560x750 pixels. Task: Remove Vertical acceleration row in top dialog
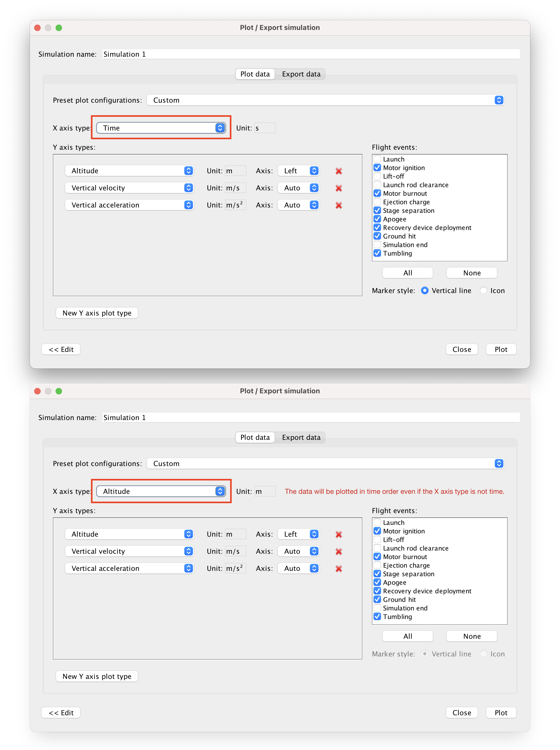tap(339, 205)
